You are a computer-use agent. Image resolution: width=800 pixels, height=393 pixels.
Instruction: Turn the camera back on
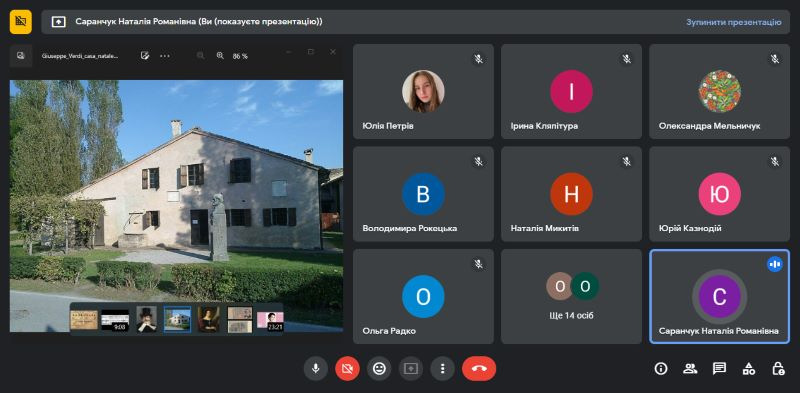pos(347,369)
